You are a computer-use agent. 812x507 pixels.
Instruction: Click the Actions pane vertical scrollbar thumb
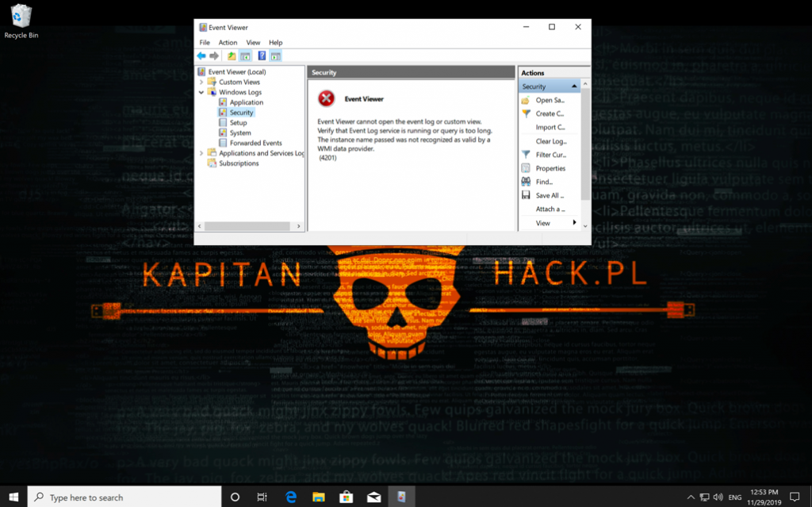click(585, 144)
